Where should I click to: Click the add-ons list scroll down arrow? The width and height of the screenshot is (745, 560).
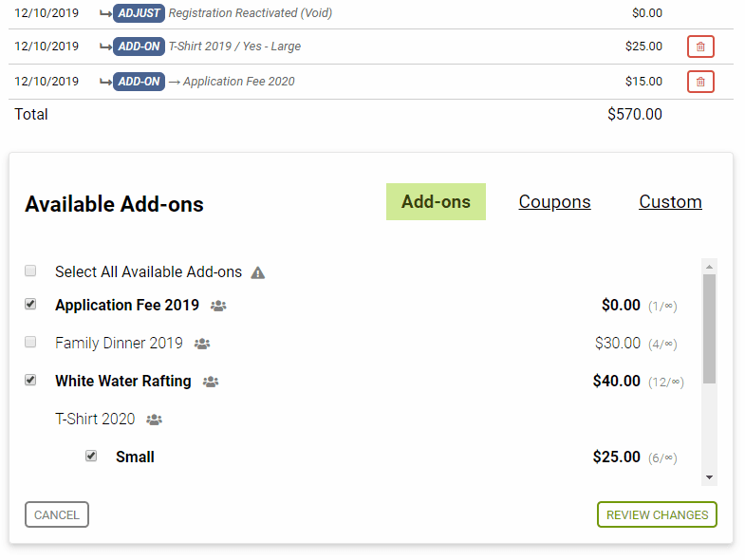click(x=709, y=477)
